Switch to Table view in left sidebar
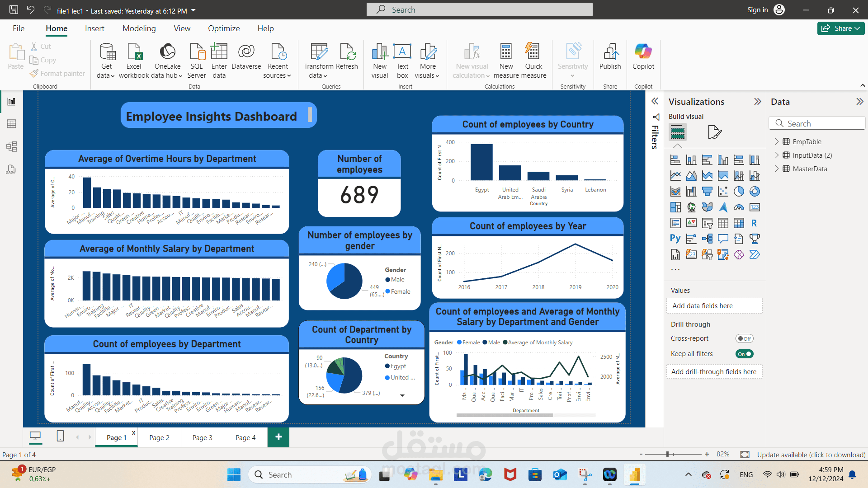Image resolution: width=868 pixels, height=488 pixels. 11,124
